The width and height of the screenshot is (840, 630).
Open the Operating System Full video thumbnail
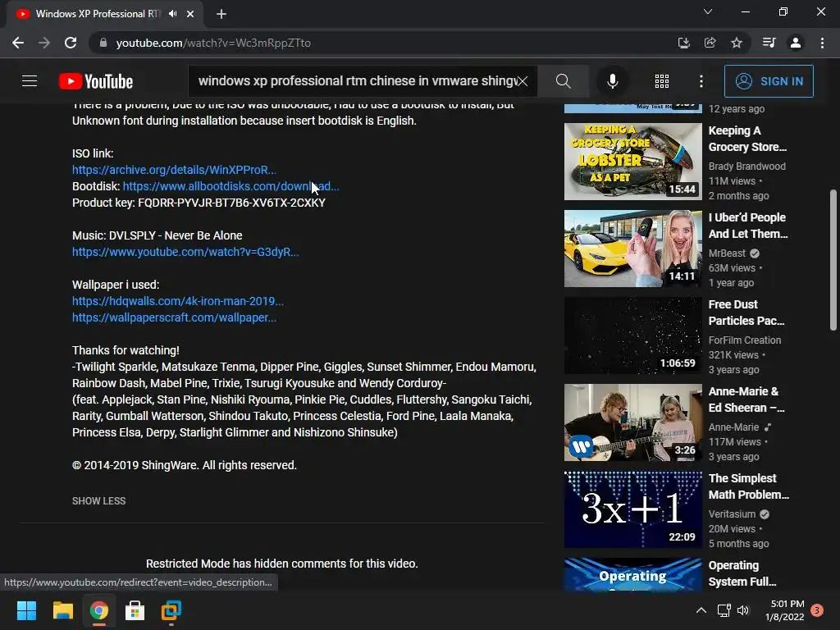(x=632, y=574)
